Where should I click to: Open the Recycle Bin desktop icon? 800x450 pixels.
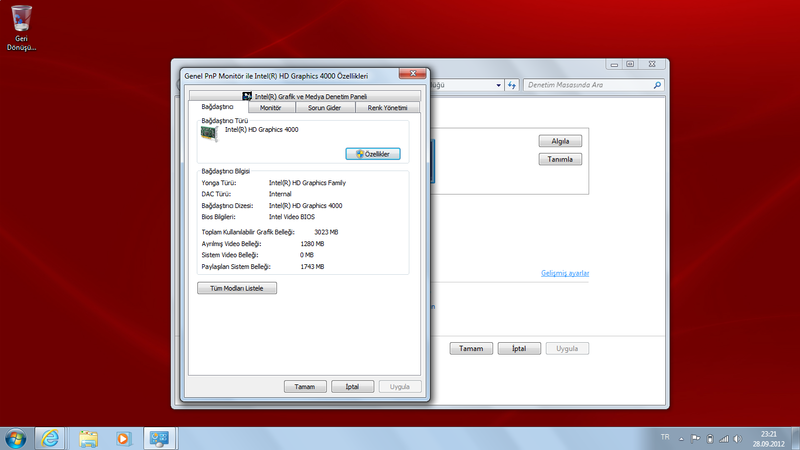point(21,28)
